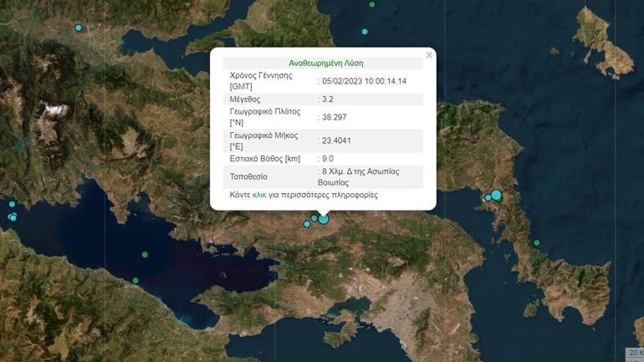Click the small cyan marker beside the large Evia marker
The width and height of the screenshot is (644, 362).
488,197
